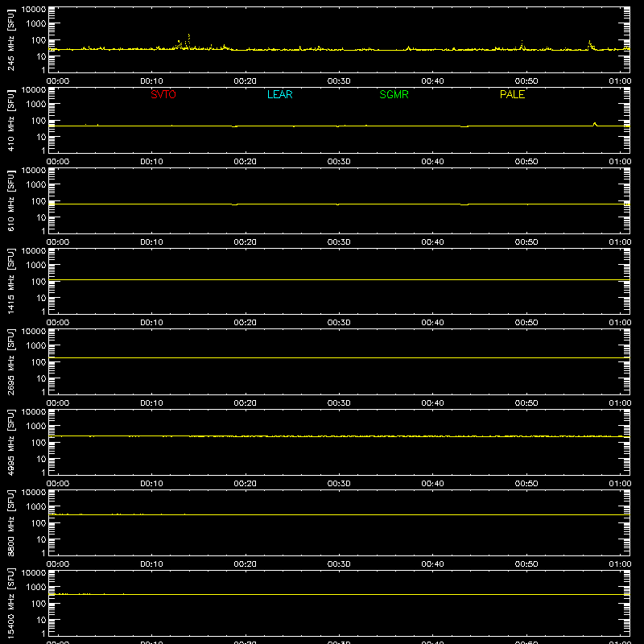Viewport: 644px width, 644px height.
Task: Click the green SGMR station label
Action: click(x=394, y=94)
